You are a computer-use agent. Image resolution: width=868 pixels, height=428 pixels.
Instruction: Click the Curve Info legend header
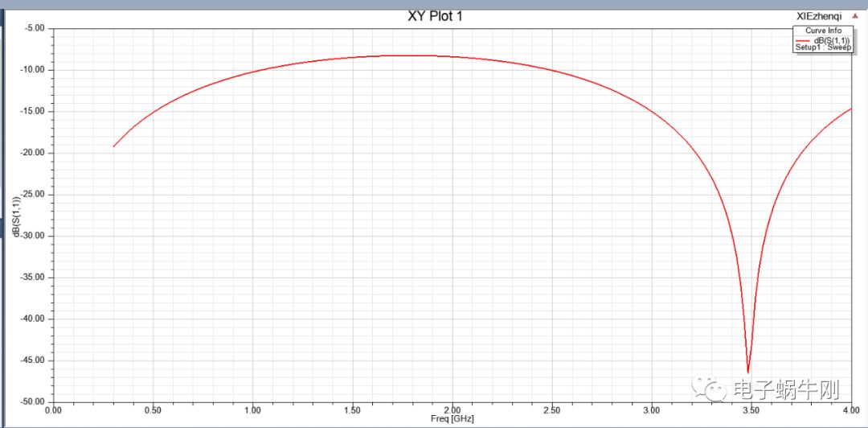[823, 31]
